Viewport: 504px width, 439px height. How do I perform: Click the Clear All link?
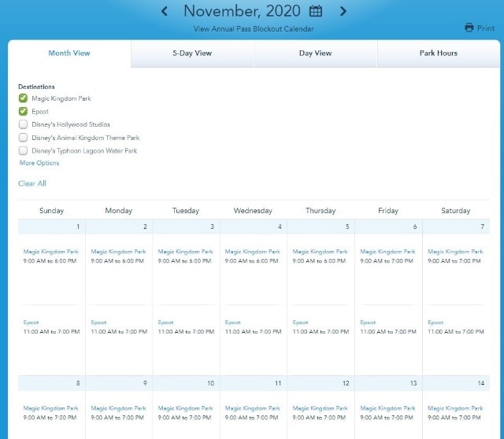[x=32, y=183]
